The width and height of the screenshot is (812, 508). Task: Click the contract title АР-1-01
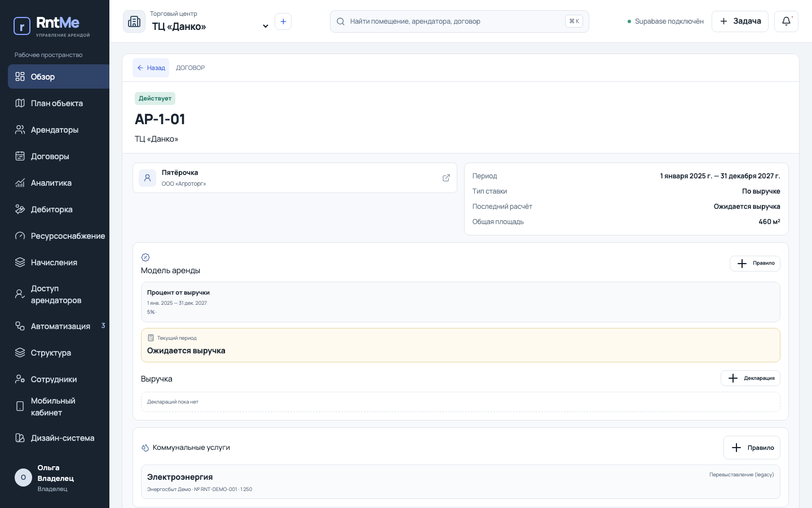(x=160, y=119)
